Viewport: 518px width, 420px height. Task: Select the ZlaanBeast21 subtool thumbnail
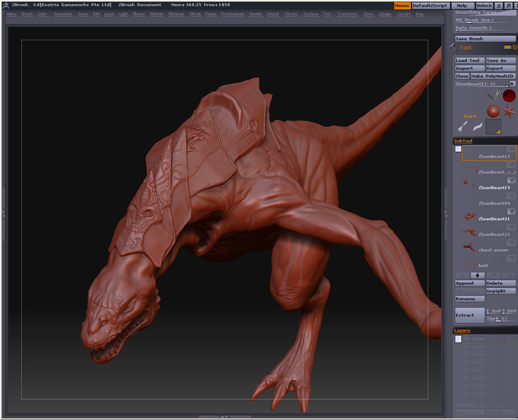tap(469, 216)
